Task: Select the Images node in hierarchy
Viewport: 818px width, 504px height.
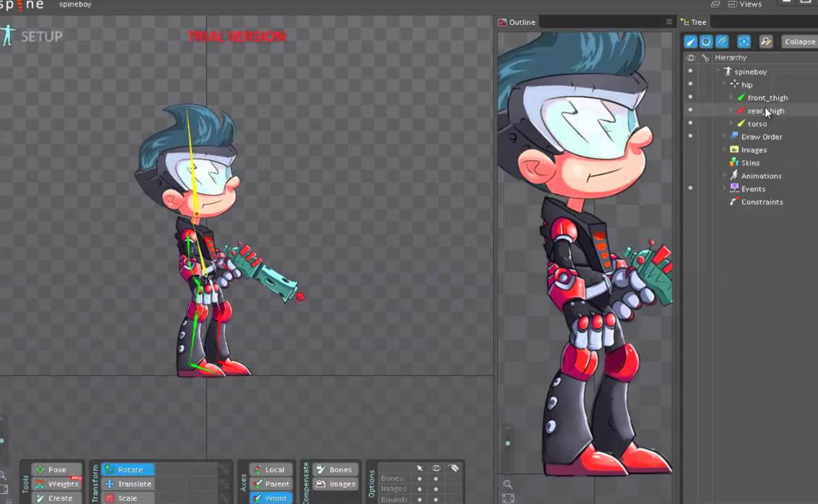Action: (754, 150)
